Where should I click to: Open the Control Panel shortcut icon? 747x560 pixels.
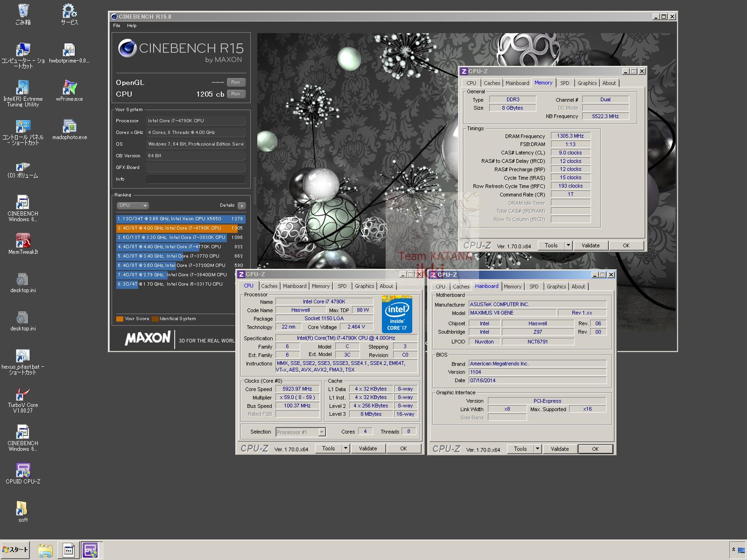[x=22, y=132]
